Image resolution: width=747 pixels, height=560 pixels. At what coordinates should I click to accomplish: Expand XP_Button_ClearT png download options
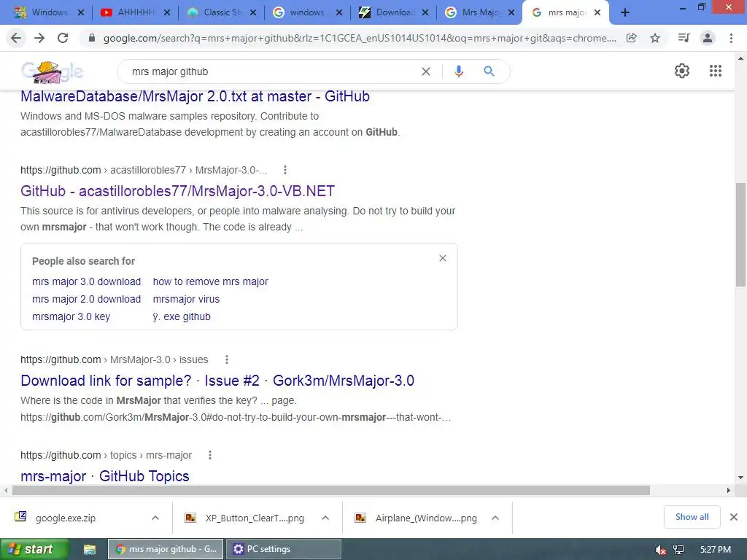(x=325, y=518)
